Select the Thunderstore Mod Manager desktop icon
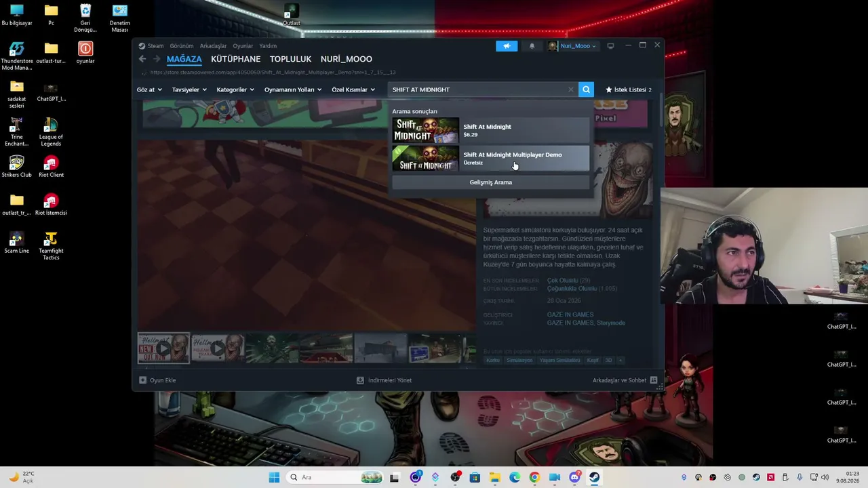Viewport: 868px width, 488px height. [x=17, y=57]
